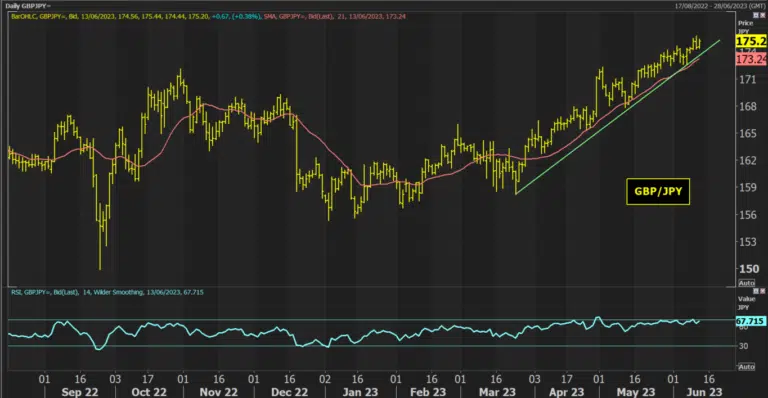Close the RSI indicator pane
Screen dimensions: 768x398
pos(762,291)
